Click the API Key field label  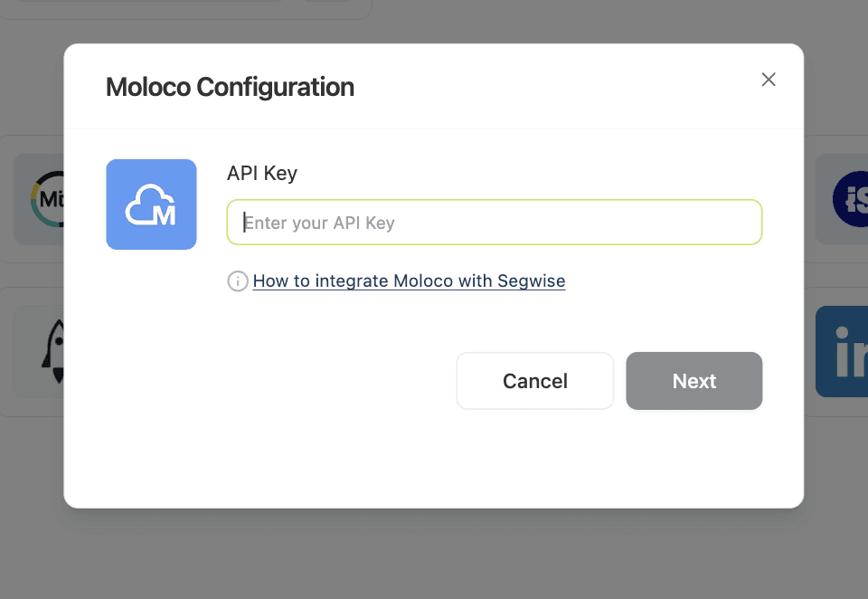[x=261, y=173]
